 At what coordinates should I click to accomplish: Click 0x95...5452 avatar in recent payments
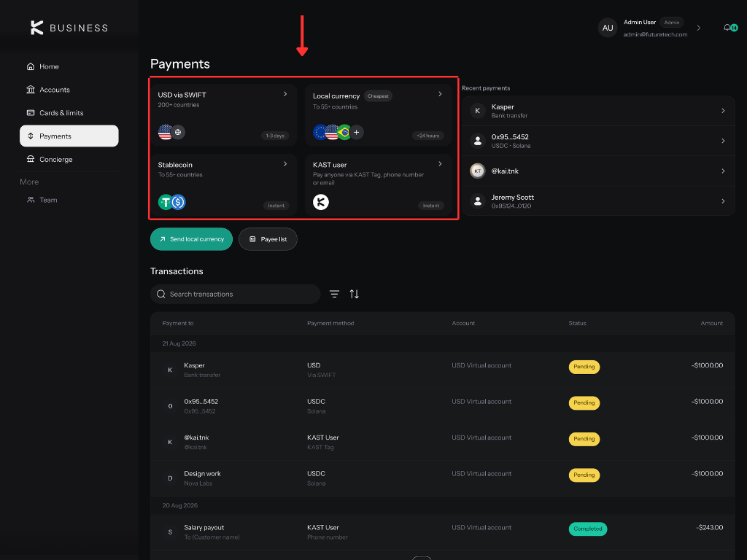[477, 141]
